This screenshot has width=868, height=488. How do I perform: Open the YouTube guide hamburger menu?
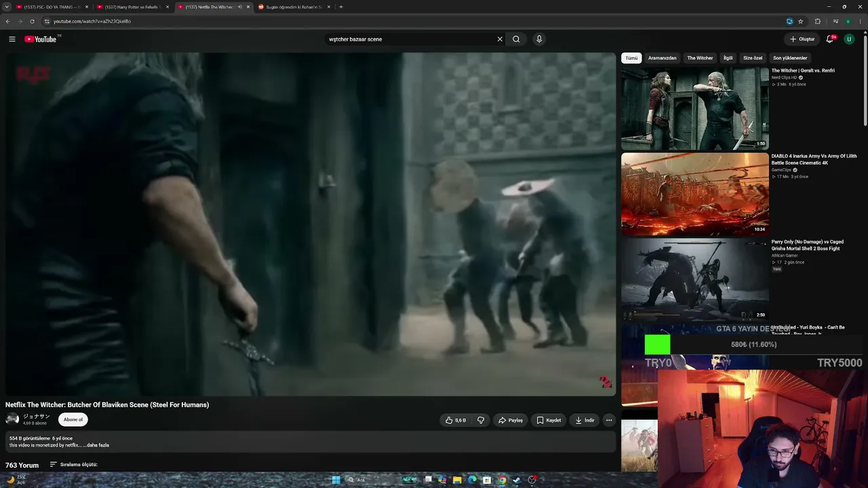point(12,39)
